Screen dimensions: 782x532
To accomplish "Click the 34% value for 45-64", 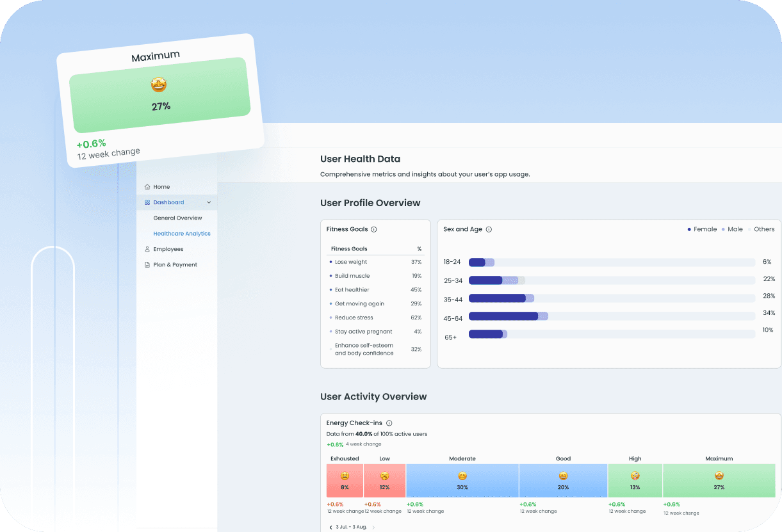I will point(769,313).
